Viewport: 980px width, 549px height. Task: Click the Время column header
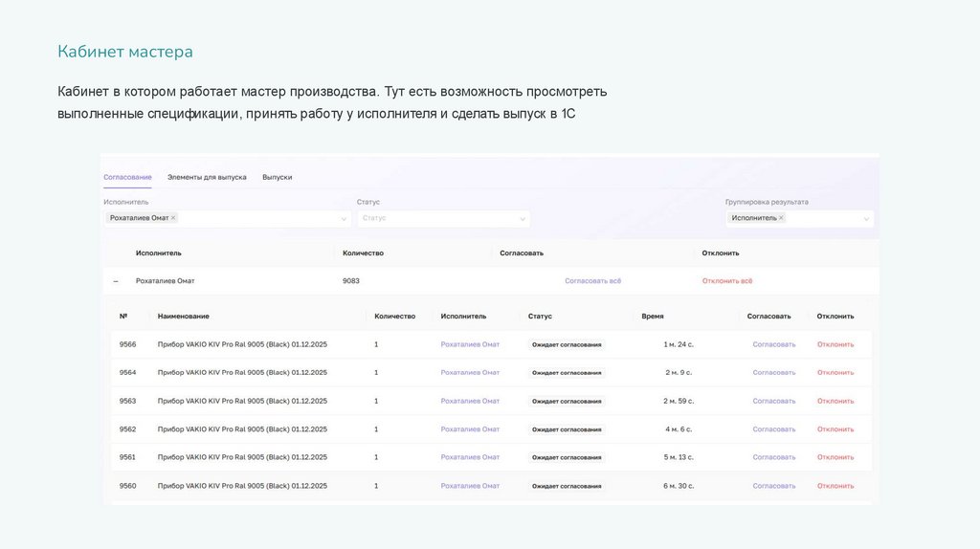pyautogui.click(x=653, y=316)
